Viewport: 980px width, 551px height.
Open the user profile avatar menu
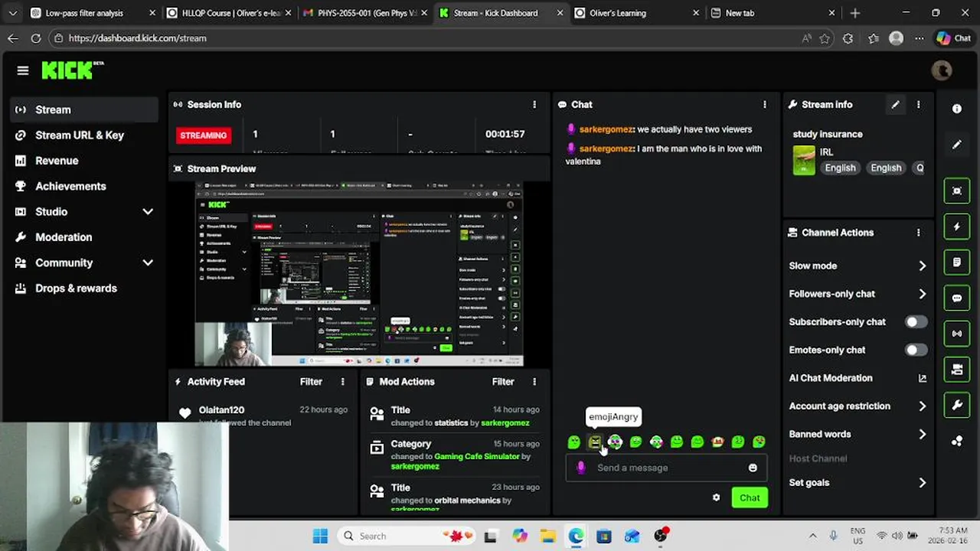[941, 70]
